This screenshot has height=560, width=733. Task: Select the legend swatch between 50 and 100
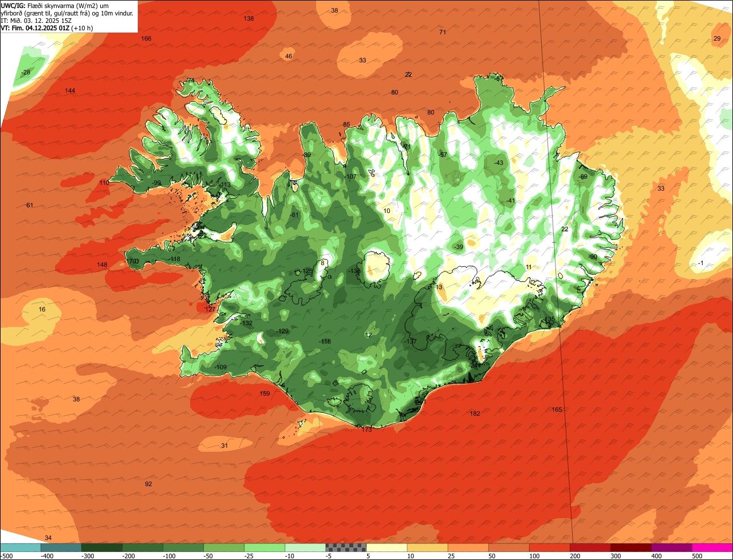click(x=509, y=547)
